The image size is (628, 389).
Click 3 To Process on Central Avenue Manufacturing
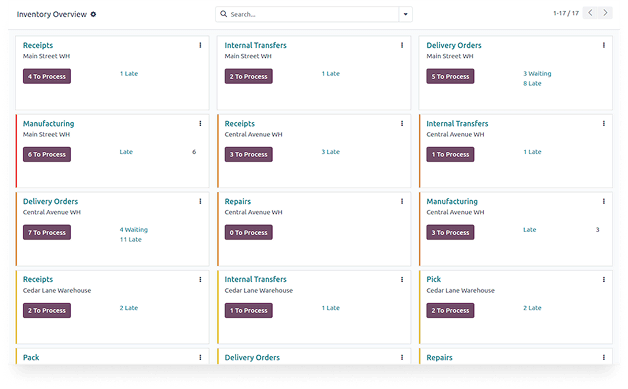tap(450, 232)
